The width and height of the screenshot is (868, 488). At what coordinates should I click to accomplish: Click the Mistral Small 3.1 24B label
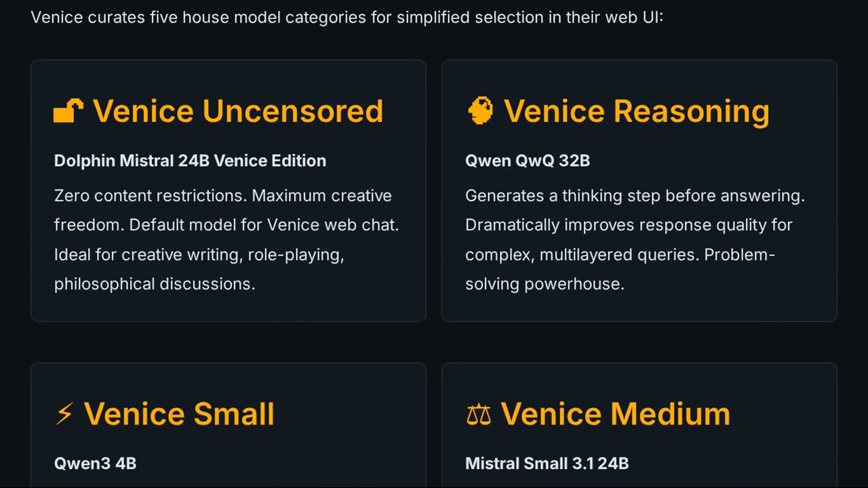click(x=547, y=464)
